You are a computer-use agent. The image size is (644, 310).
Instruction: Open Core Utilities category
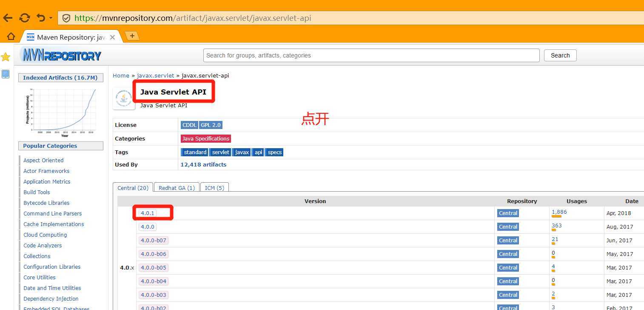tap(40, 278)
